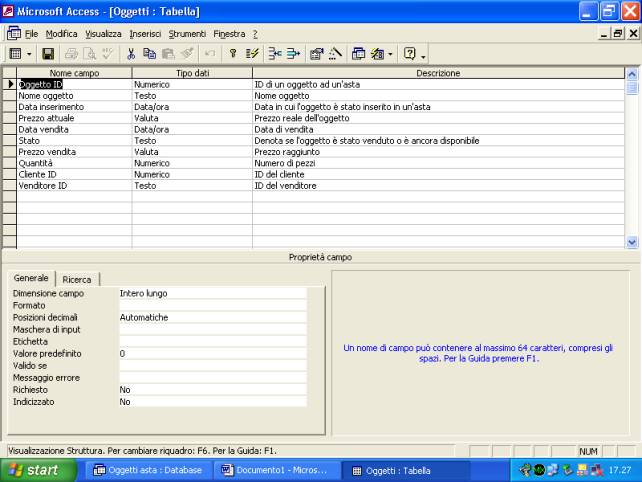
Task: Click scroll down arrow of field grid
Action: [632, 242]
